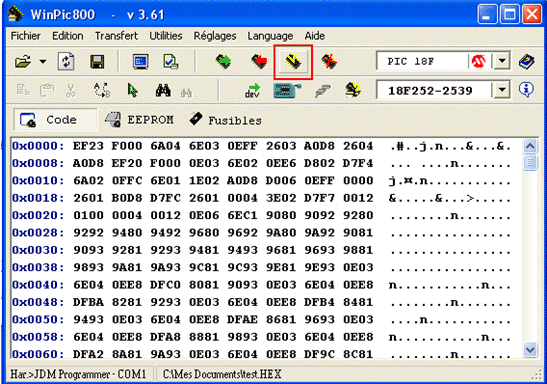547x384 pixels.
Task: Open the Réglages menu
Action: (x=215, y=36)
